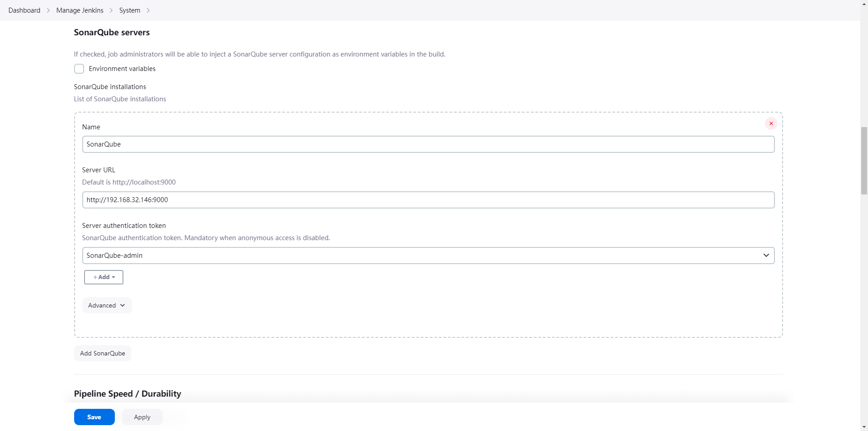
Task: Apply the configuration changes
Action: tap(142, 417)
